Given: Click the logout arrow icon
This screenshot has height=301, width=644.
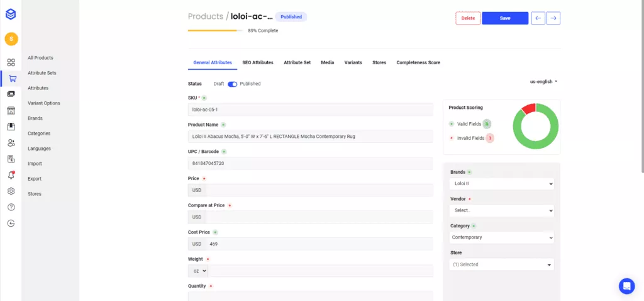Looking at the screenshot, I should pos(11,223).
